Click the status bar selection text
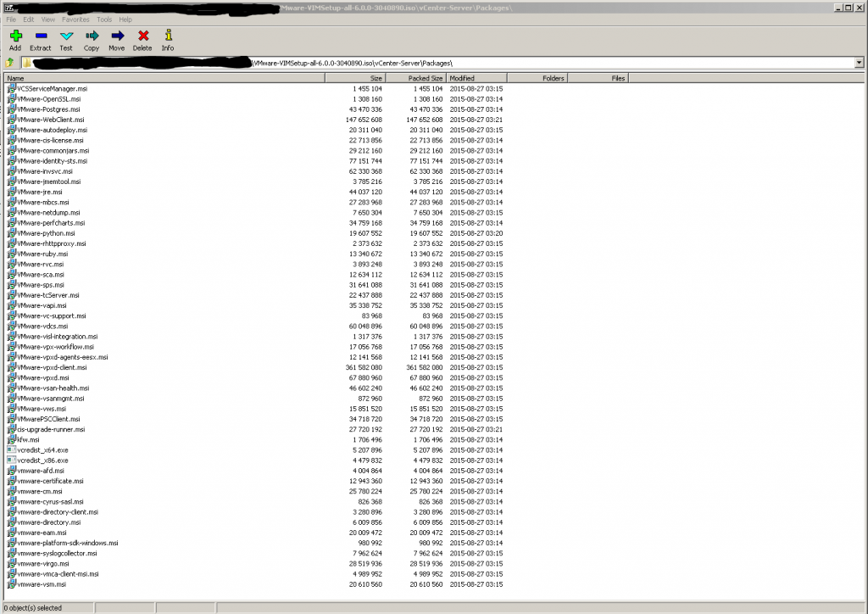This screenshot has height=614, width=868. click(33, 608)
